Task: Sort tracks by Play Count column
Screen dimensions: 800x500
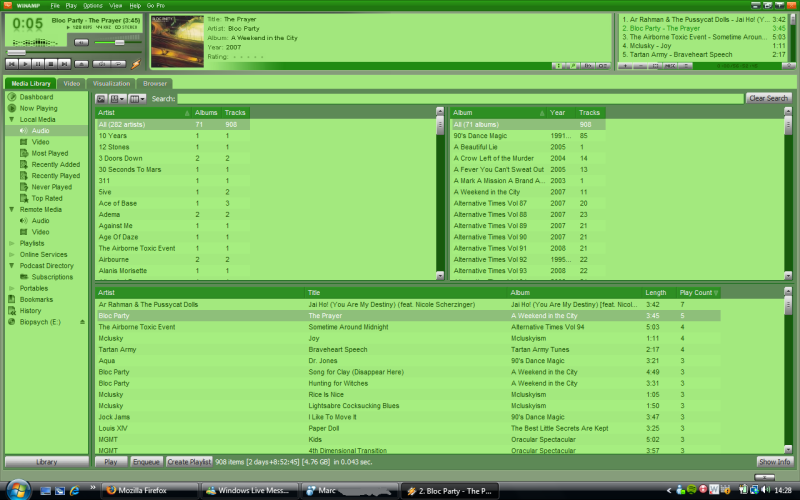Action: coord(698,293)
